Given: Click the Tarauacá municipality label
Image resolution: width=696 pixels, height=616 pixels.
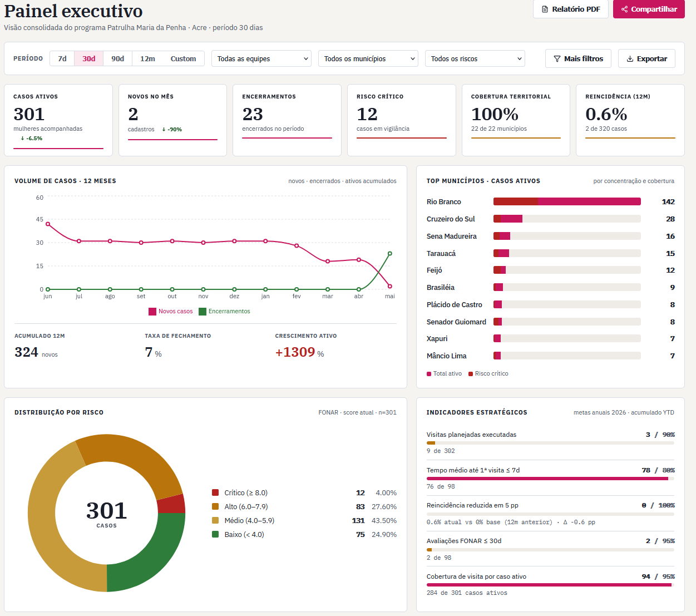Looking at the screenshot, I should (441, 254).
